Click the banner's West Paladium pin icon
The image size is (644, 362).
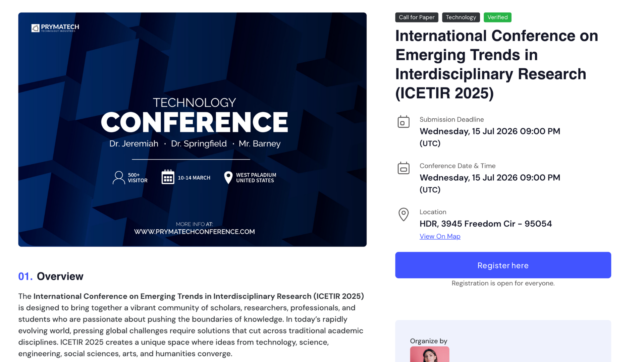tap(228, 178)
